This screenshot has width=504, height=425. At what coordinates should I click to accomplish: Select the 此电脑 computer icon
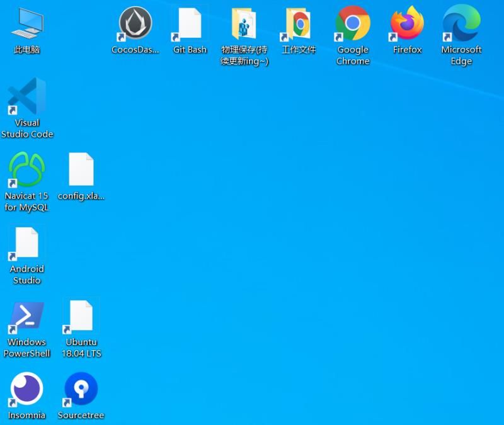(x=27, y=23)
